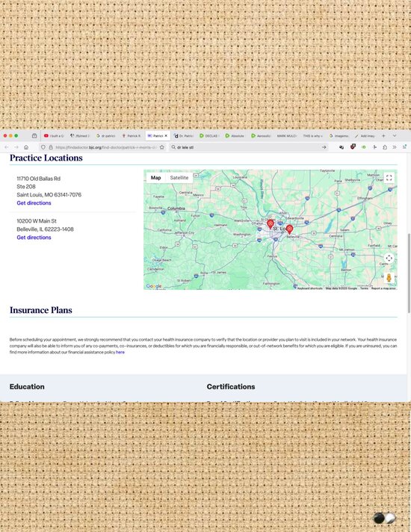Screen dimensions: 411x532
Task: Get directions to 10200 W Main St
Action: pyautogui.click(x=34, y=238)
